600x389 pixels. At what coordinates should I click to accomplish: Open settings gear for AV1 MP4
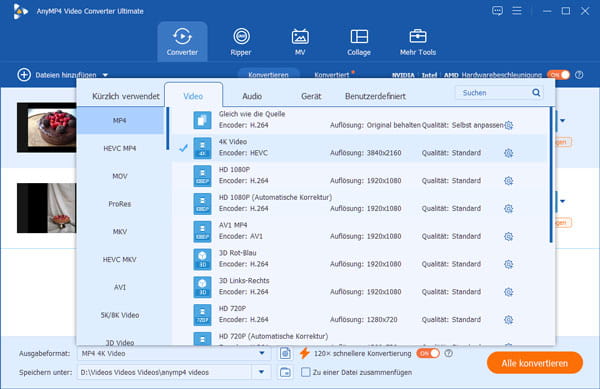(509, 236)
